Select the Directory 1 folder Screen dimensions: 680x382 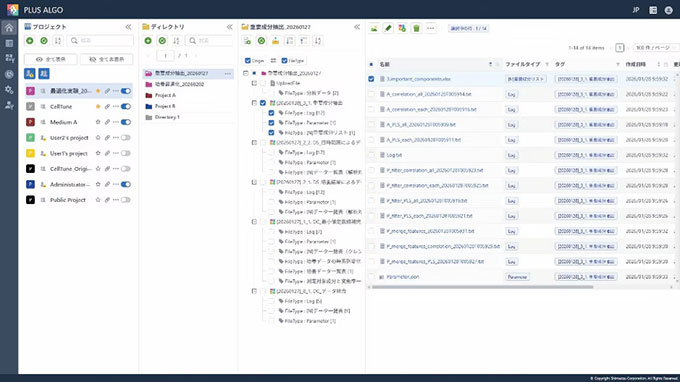point(167,117)
